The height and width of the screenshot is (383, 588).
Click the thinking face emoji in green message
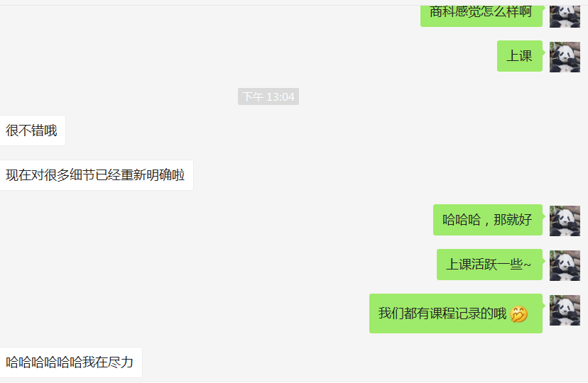tap(519, 314)
